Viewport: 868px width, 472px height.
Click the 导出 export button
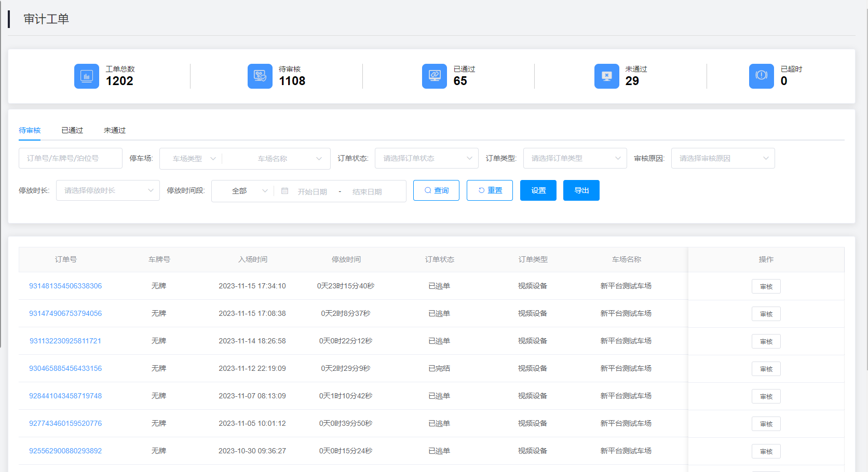click(x=581, y=190)
